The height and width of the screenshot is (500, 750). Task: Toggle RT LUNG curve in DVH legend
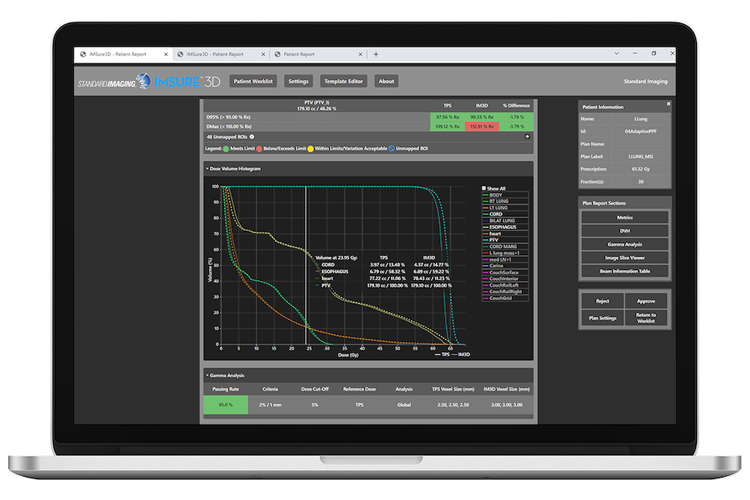[x=505, y=201]
